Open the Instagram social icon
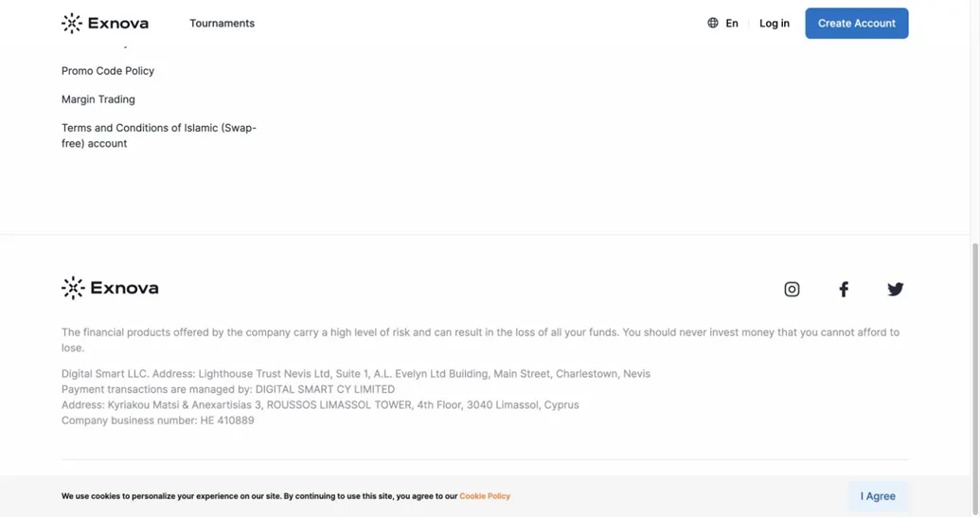980x517 pixels. [792, 289]
